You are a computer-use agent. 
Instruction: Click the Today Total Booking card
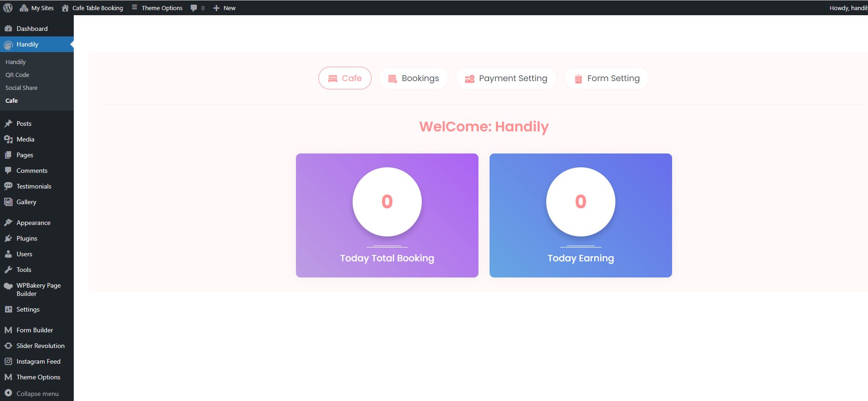click(x=387, y=215)
